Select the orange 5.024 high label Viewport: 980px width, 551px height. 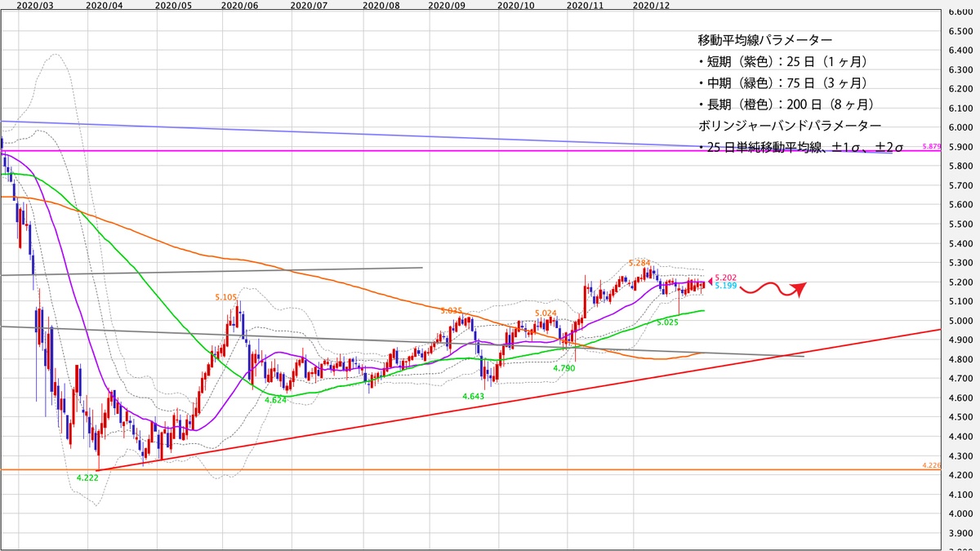pyautogui.click(x=546, y=313)
